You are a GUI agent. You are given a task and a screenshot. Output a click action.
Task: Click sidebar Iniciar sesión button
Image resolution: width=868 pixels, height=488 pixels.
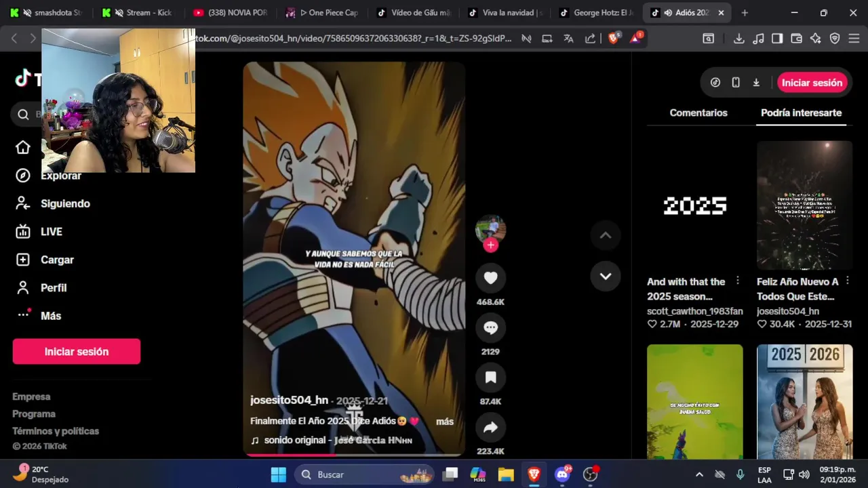[77, 352]
